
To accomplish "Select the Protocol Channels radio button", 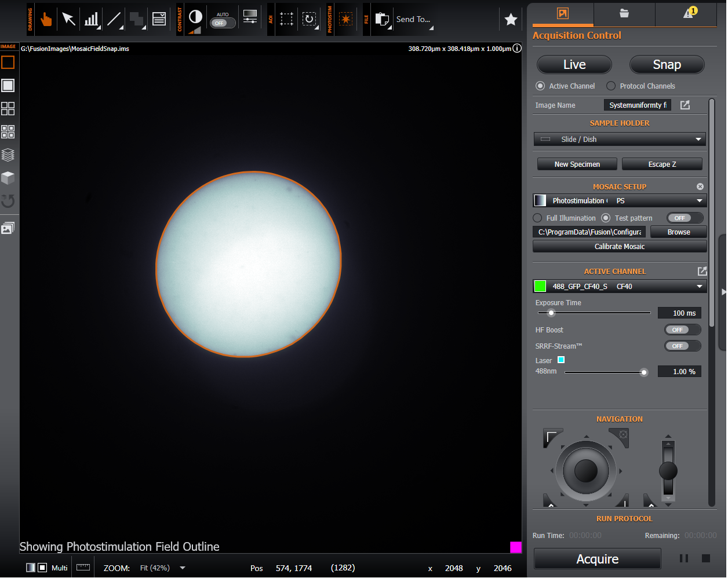I will click(611, 86).
